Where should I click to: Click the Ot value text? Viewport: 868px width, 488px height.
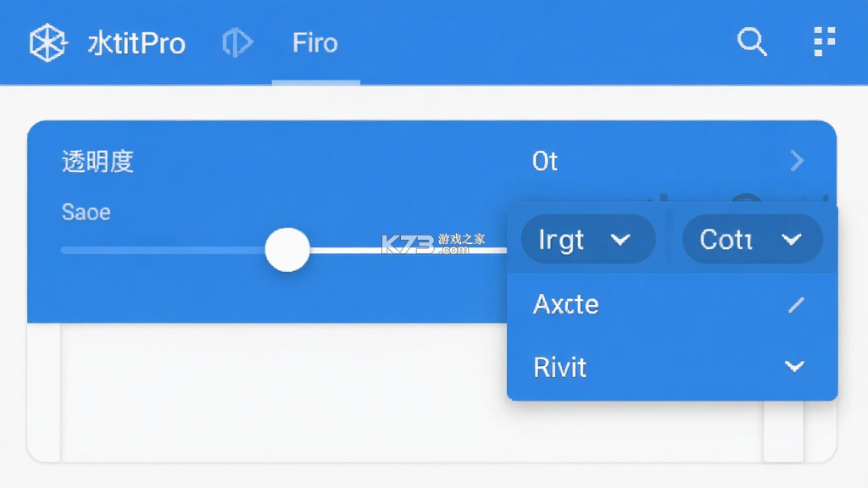pos(545,162)
